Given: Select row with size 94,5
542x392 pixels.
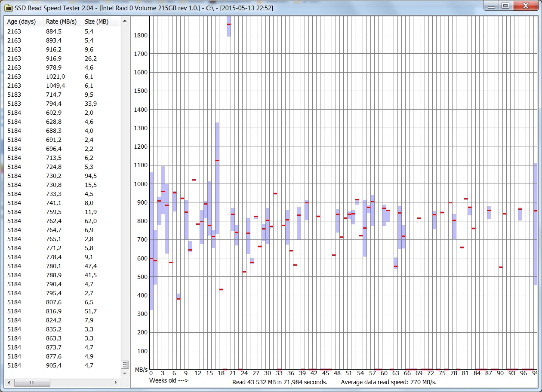Looking at the screenshot, I should point(62,176).
